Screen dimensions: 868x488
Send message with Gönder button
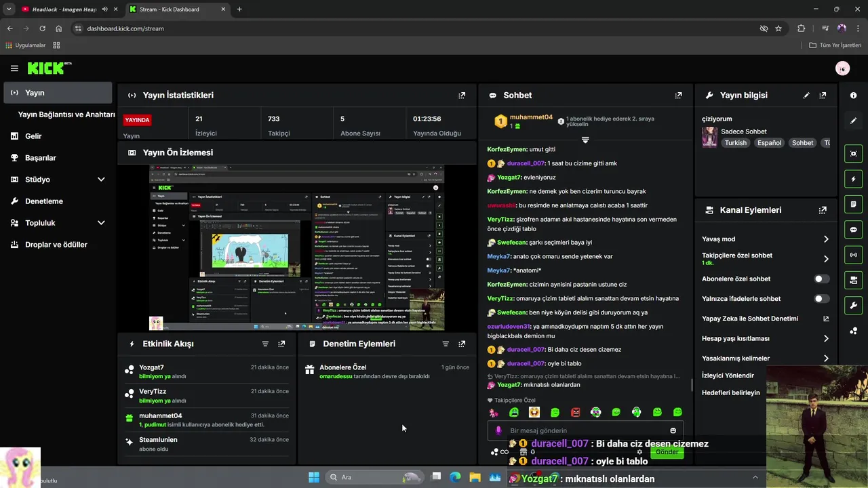pos(667,452)
